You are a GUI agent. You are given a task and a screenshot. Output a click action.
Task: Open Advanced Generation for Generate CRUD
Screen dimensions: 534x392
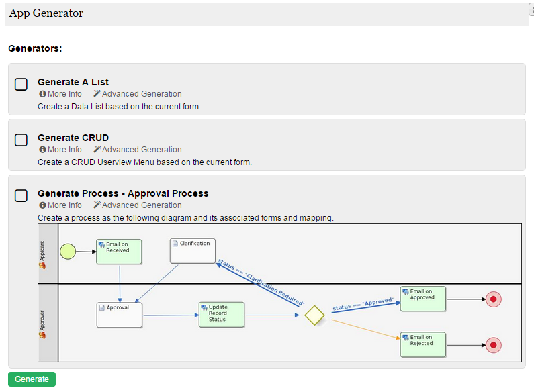(x=138, y=150)
